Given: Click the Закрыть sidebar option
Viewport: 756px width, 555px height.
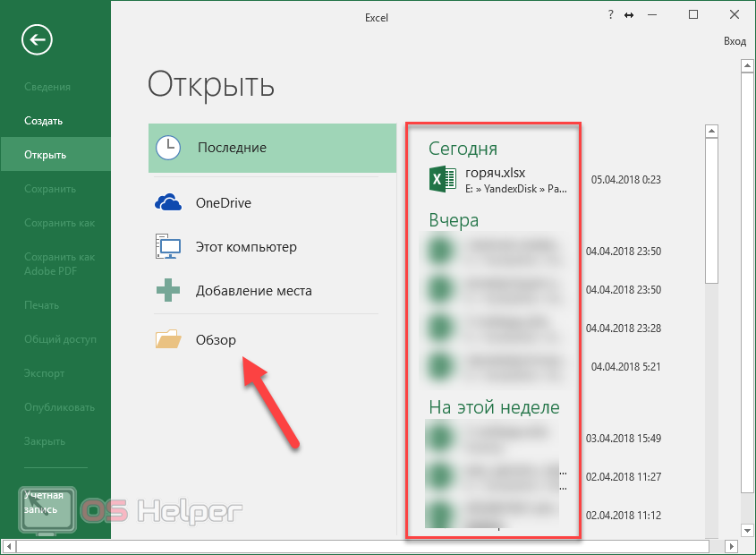Looking at the screenshot, I should tap(45, 441).
